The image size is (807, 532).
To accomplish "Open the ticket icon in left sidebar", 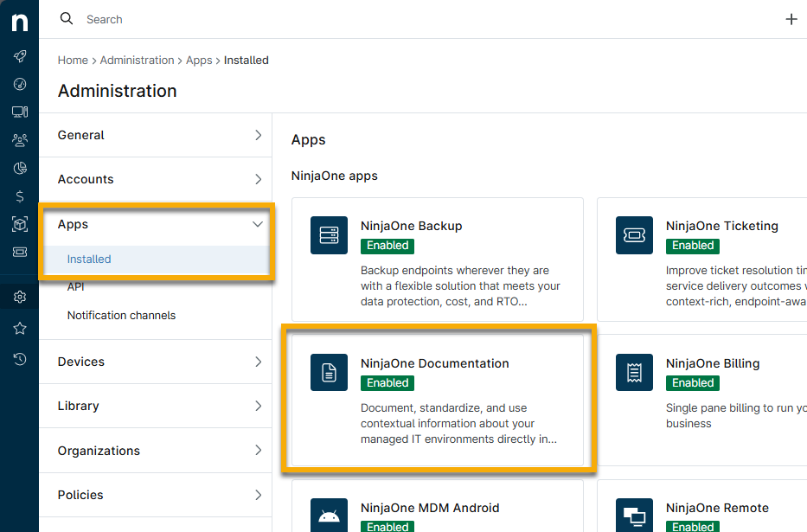I will (x=20, y=252).
